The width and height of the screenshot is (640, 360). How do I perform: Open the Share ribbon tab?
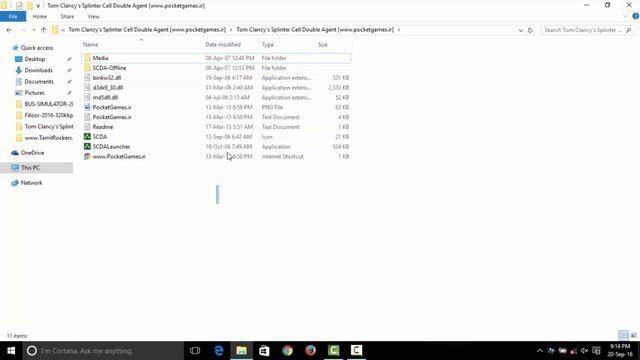tap(67, 16)
